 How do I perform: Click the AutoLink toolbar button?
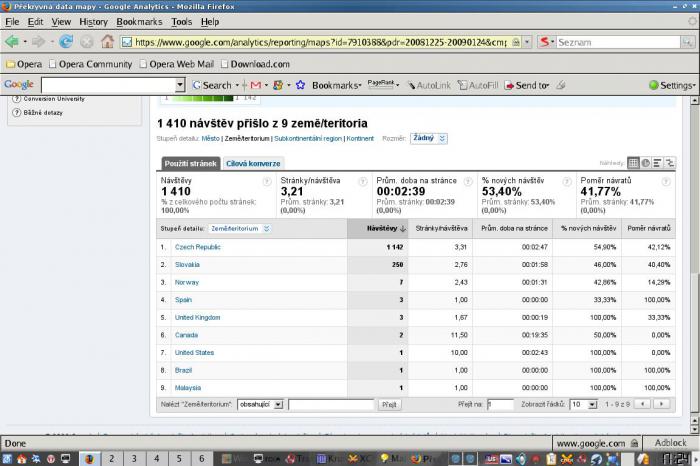(x=429, y=85)
